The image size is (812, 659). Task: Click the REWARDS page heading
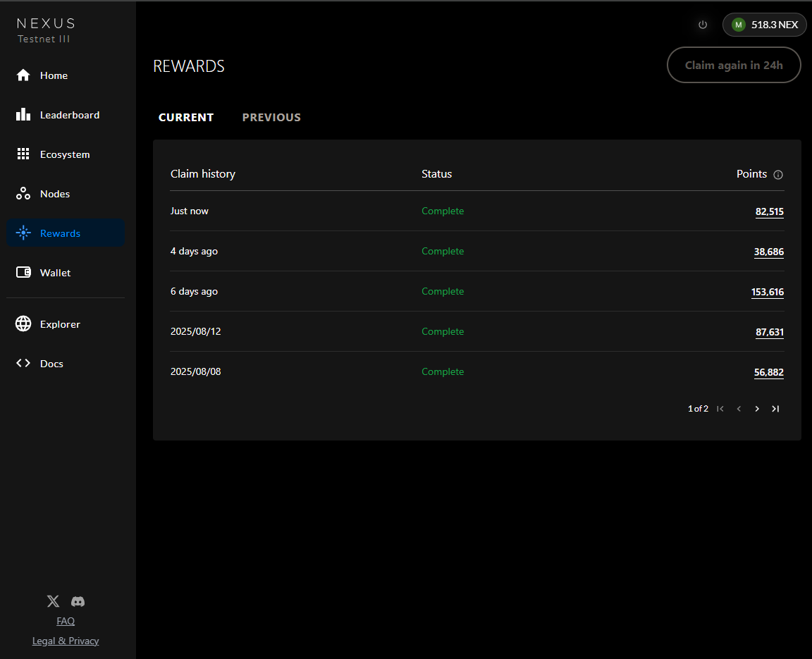(x=189, y=66)
